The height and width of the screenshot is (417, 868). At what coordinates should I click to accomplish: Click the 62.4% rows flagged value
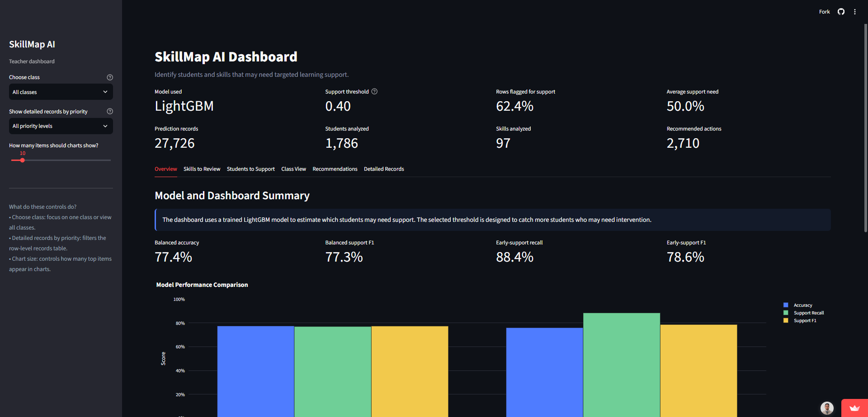point(514,106)
